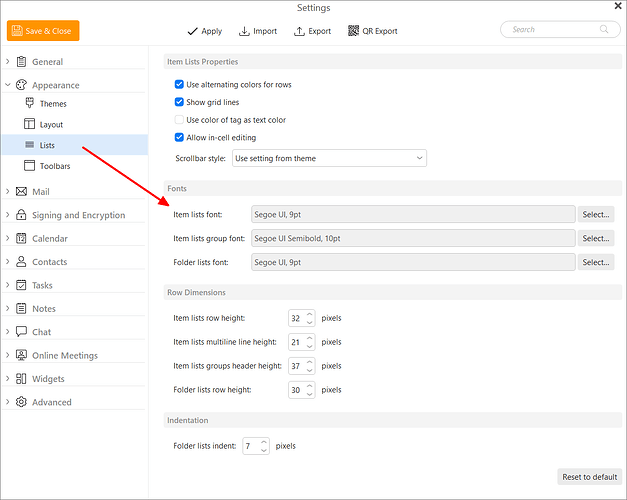Image resolution: width=627 pixels, height=500 pixels.
Task: Expand the General section
Action: click(8, 62)
